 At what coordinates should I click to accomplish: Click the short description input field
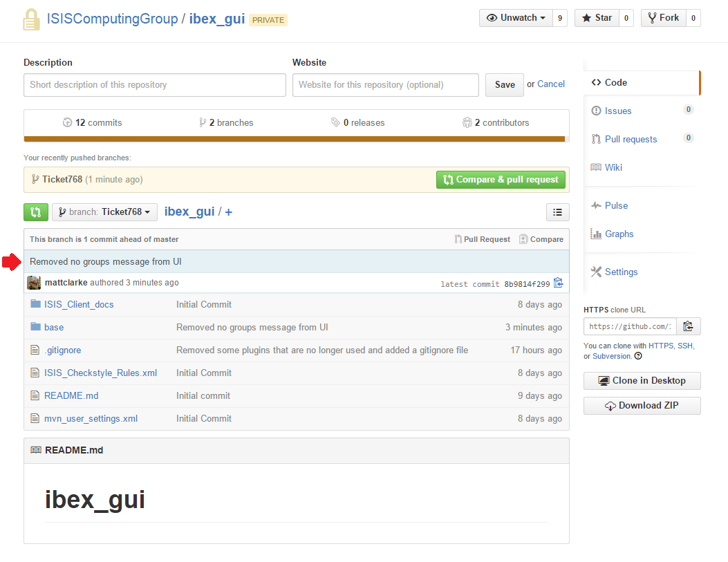coord(155,85)
